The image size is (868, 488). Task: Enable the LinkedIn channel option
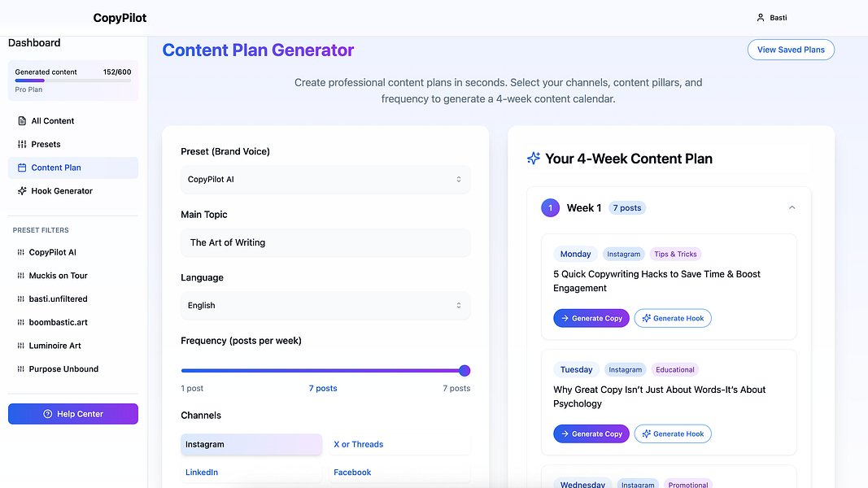point(251,473)
